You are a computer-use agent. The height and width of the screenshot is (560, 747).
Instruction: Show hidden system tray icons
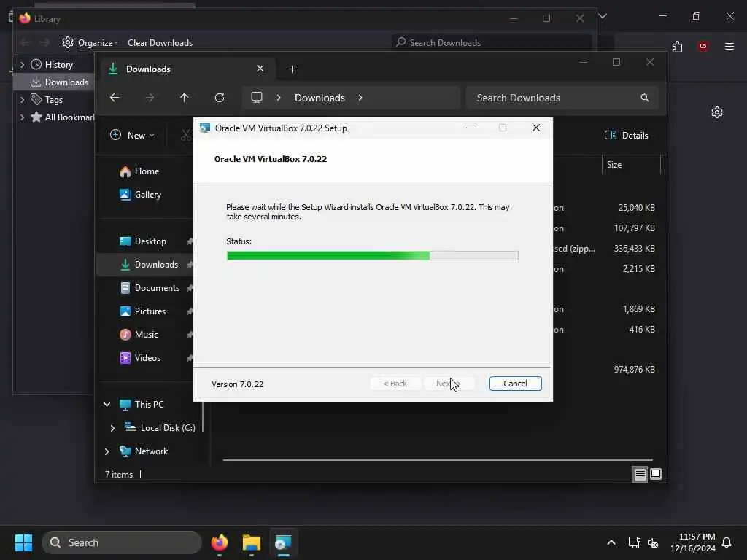[611, 542]
